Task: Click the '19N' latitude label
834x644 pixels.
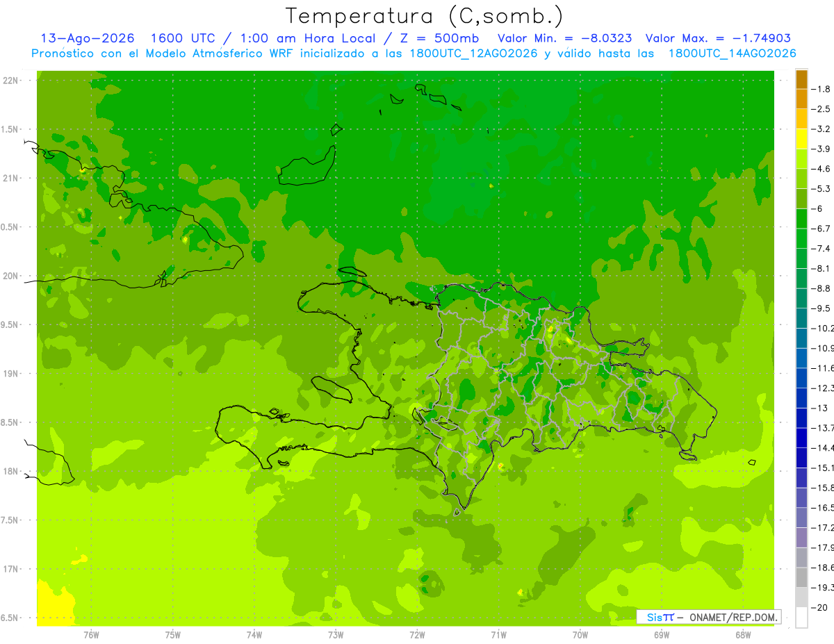Action: coord(12,374)
